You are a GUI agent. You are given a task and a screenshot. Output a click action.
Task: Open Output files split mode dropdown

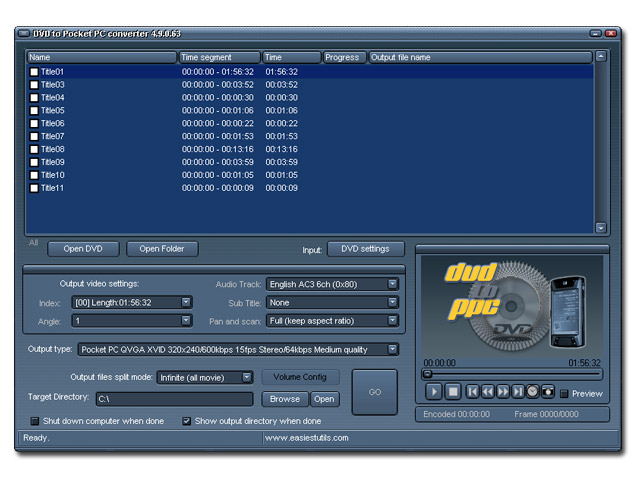click(247, 378)
